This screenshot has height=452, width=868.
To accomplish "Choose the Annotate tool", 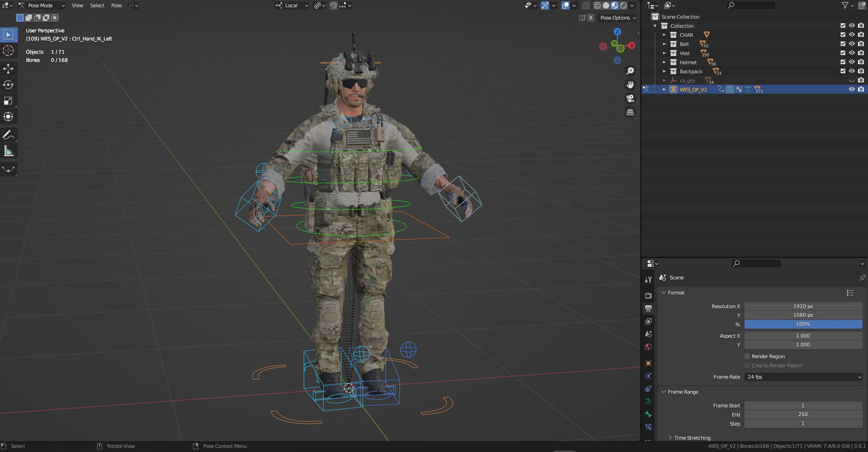I will [8, 135].
